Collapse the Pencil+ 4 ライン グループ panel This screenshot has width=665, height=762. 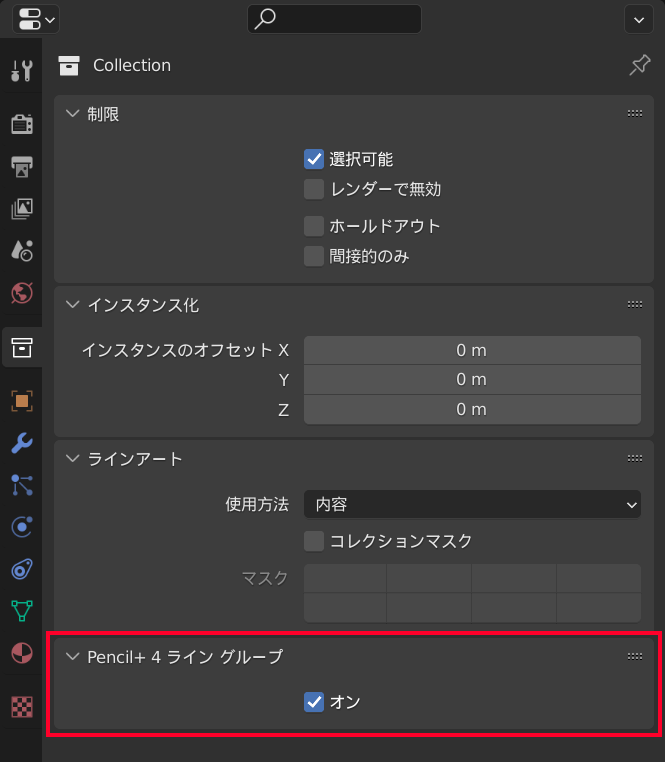pyautogui.click(x=72, y=657)
